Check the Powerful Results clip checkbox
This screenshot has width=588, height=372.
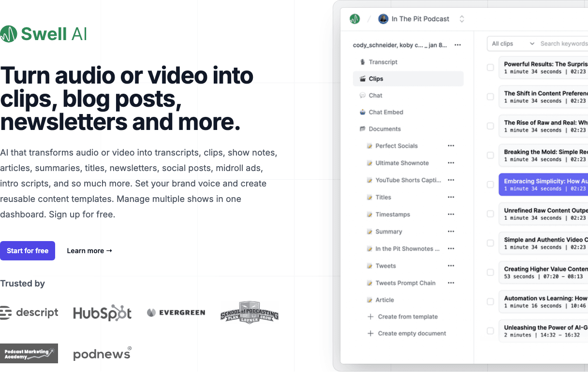(x=490, y=68)
